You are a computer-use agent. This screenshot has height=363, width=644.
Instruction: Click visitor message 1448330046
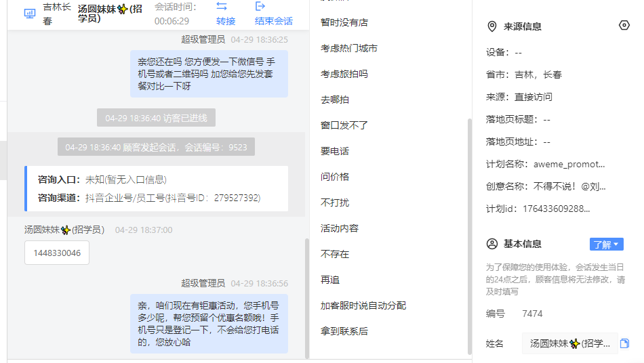click(57, 253)
